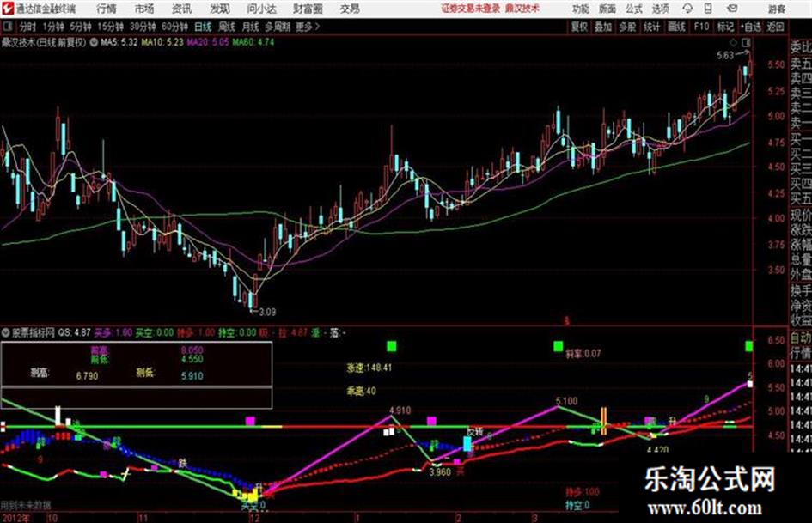
Task: Click the diamond icon at chart corner
Action: point(733,42)
